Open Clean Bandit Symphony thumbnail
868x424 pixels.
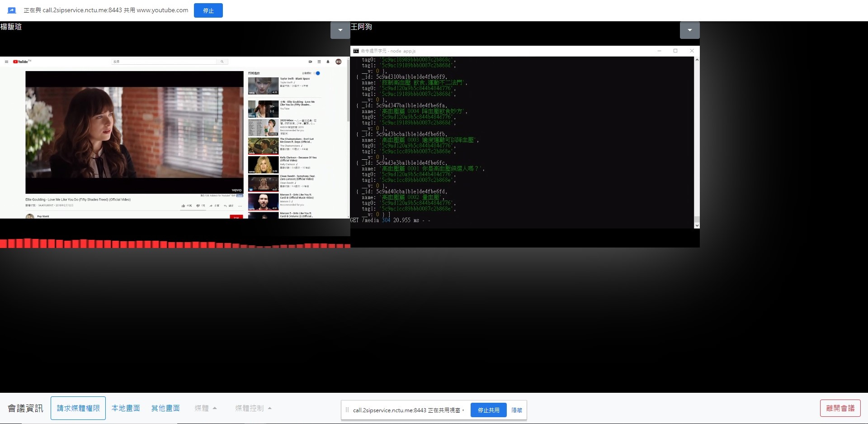[x=263, y=183]
